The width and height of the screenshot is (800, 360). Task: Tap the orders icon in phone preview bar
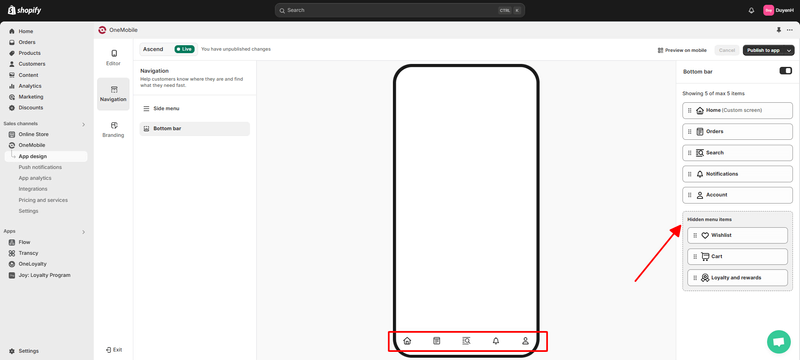[x=437, y=341]
